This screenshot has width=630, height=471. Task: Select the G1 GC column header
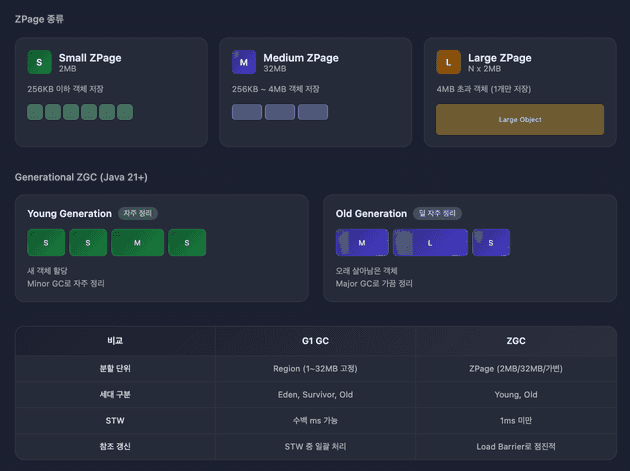click(x=315, y=341)
